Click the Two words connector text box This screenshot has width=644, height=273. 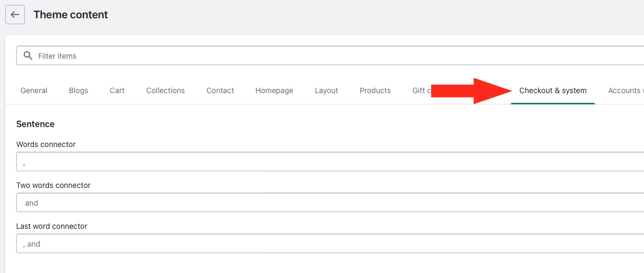point(323,202)
